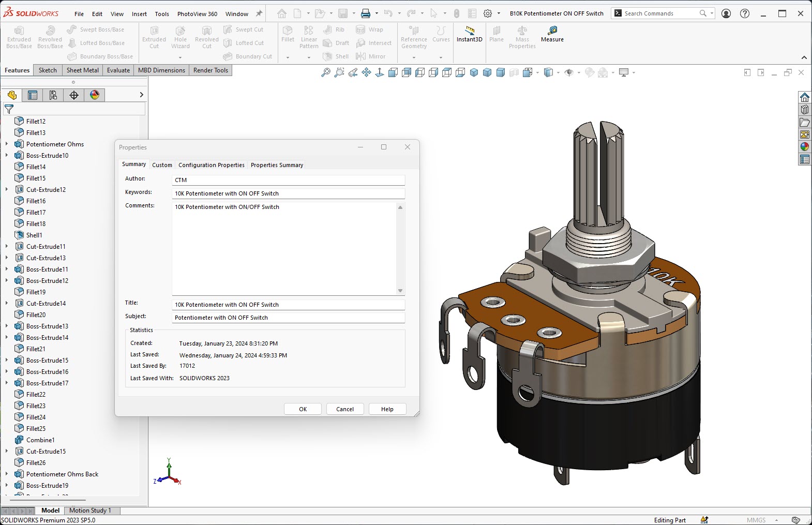This screenshot has height=525, width=812.
Task: Click Help in the Properties dialog
Action: coord(387,409)
